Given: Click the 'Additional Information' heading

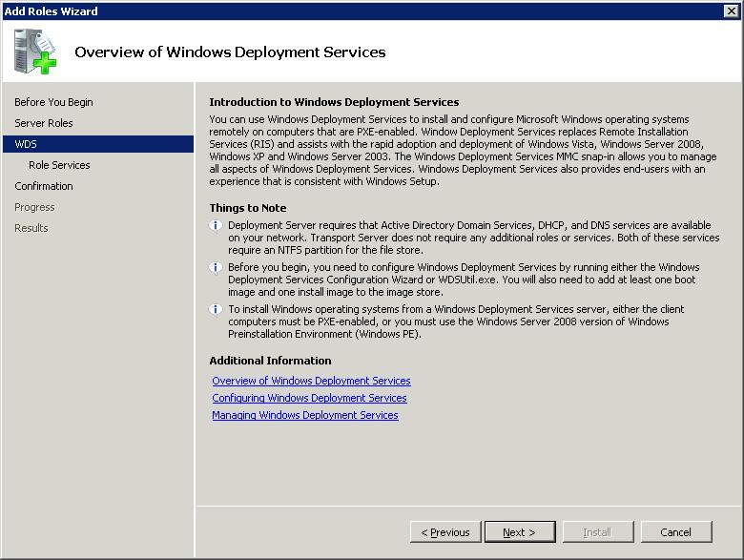Looking at the screenshot, I should click(x=271, y=361).
